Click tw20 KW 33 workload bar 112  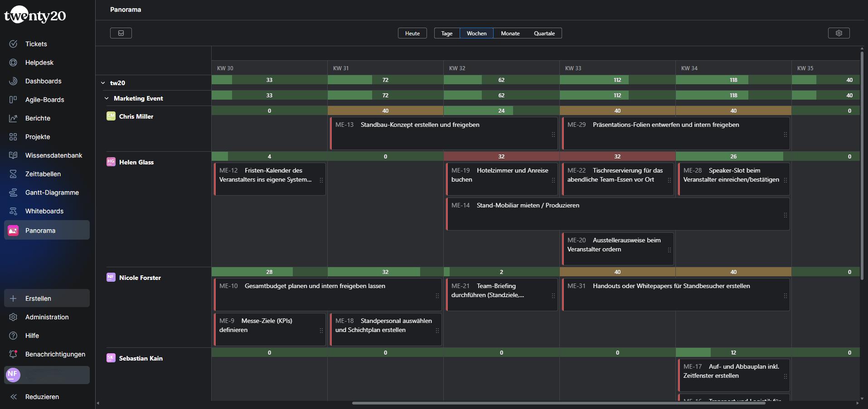click(617, 80)
